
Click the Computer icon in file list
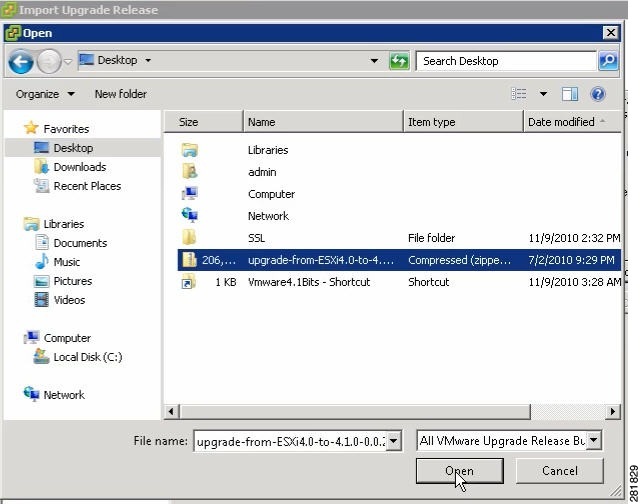click(190, 193)
